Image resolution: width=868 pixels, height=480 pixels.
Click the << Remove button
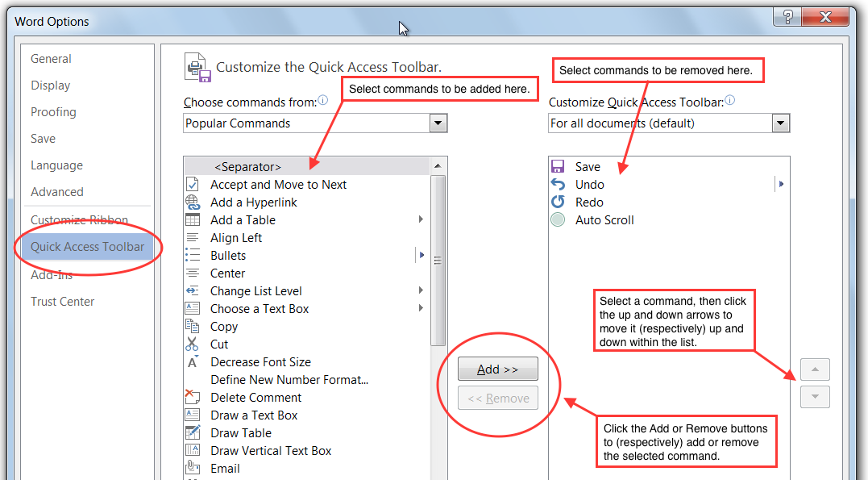(x=497, y=398)
